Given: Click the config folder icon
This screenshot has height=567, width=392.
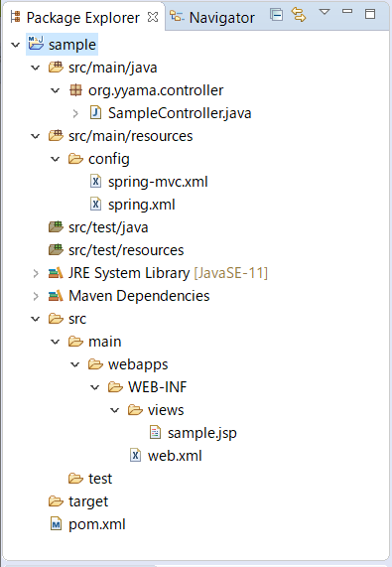Looking at the screenshot, I should [x=75, y=159].
